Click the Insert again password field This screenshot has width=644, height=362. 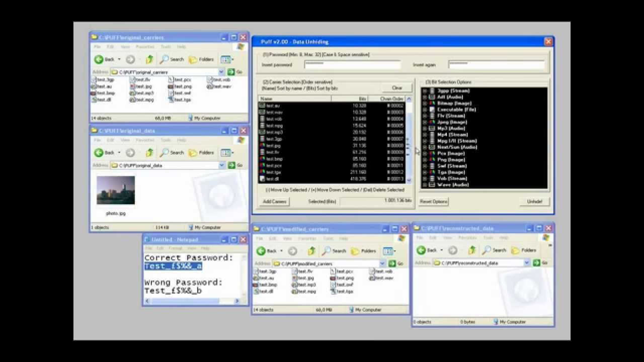(x=496, y=65)
